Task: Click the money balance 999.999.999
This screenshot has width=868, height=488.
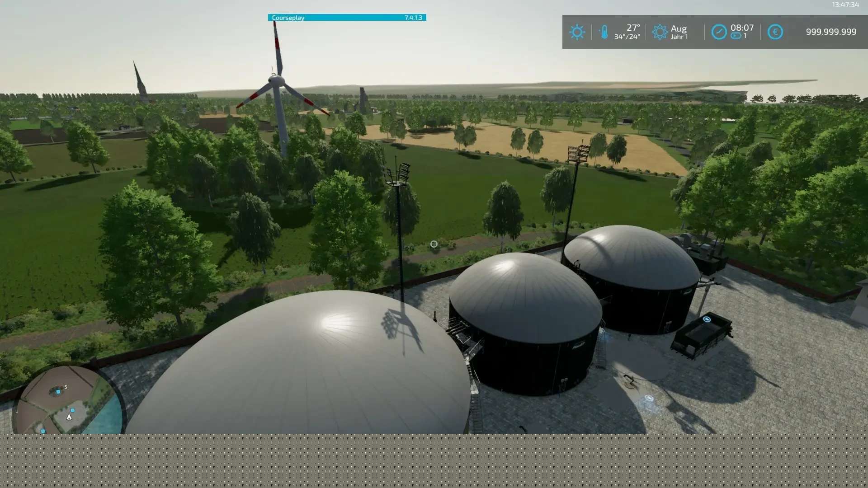Action: click(x=831, y=32)
